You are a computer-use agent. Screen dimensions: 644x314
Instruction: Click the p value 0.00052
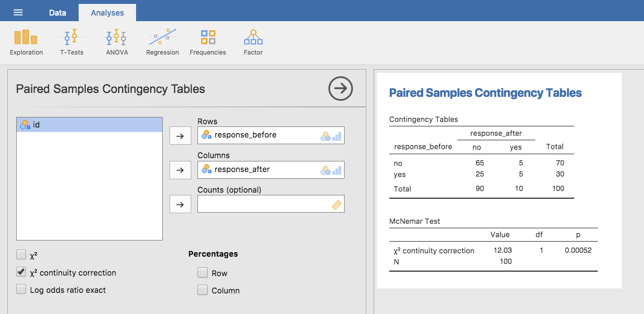pyautogui.click(x=578, y=251)
